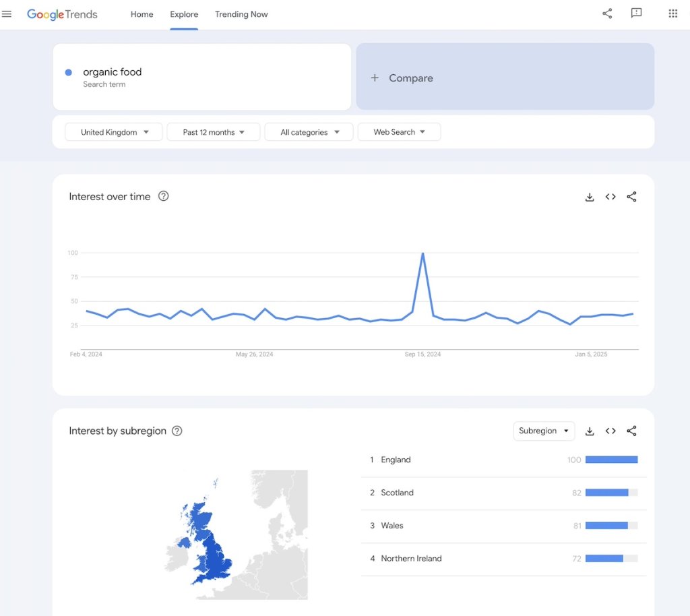
Task: Open help for Interest by subregion
Action: tap(177, 431)
